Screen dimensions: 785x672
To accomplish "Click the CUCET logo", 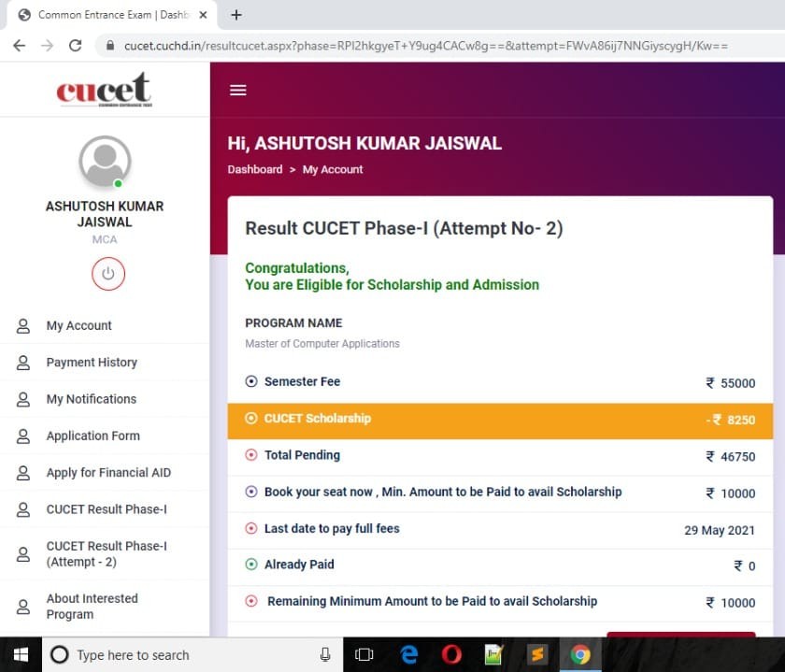I will click(x=104, y=90).
